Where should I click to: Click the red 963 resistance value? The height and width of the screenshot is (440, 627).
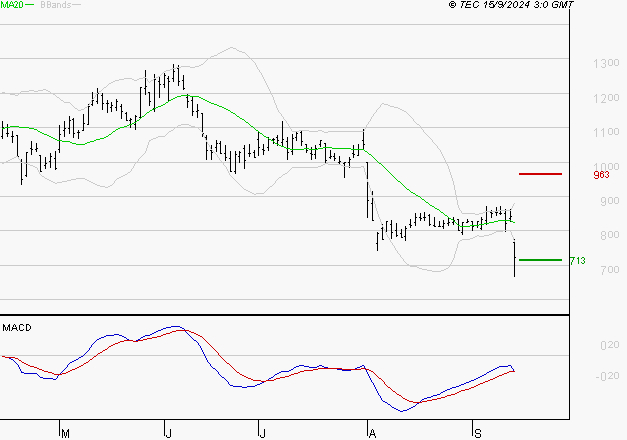click(x=601, y=174)
